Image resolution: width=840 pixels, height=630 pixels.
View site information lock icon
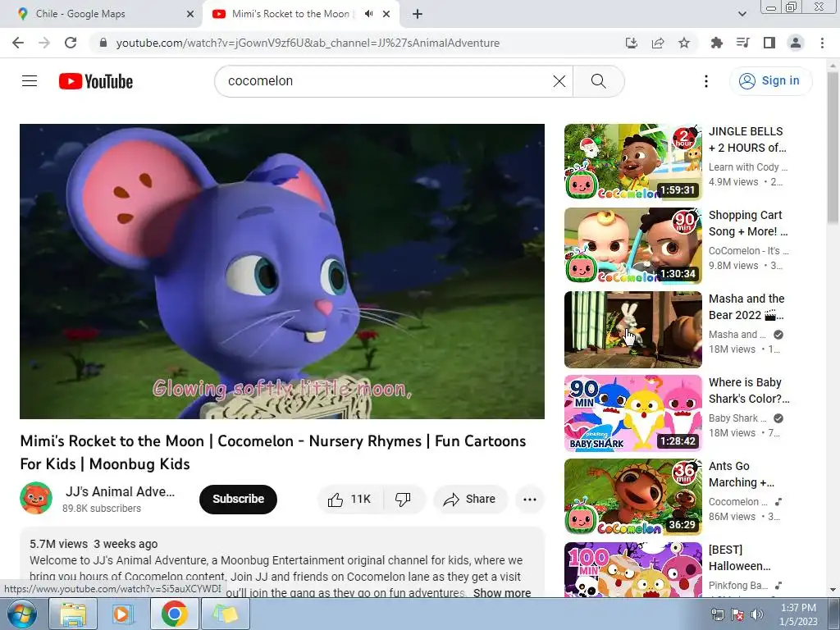click(x=103, y=43)
